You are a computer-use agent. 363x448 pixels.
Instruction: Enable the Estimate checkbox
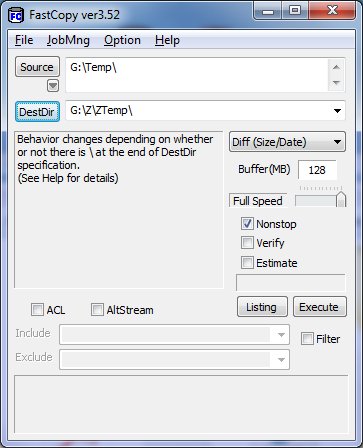[247, 263]
